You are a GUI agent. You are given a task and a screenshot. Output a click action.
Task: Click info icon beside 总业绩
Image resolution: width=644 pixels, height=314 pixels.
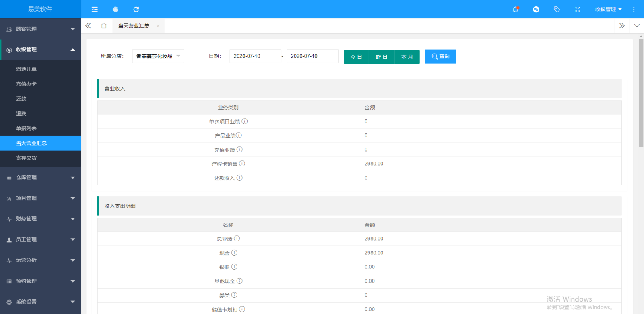[237, 239]
